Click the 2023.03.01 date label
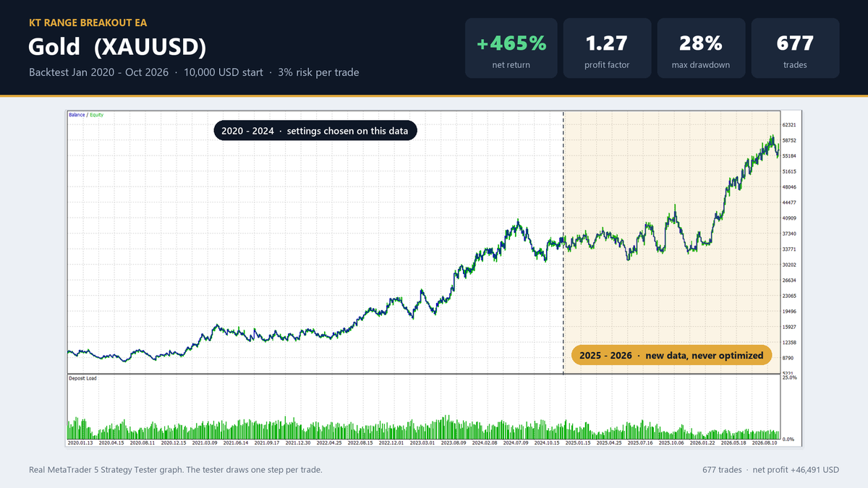 pyautogui.click(x=423, y=442)
